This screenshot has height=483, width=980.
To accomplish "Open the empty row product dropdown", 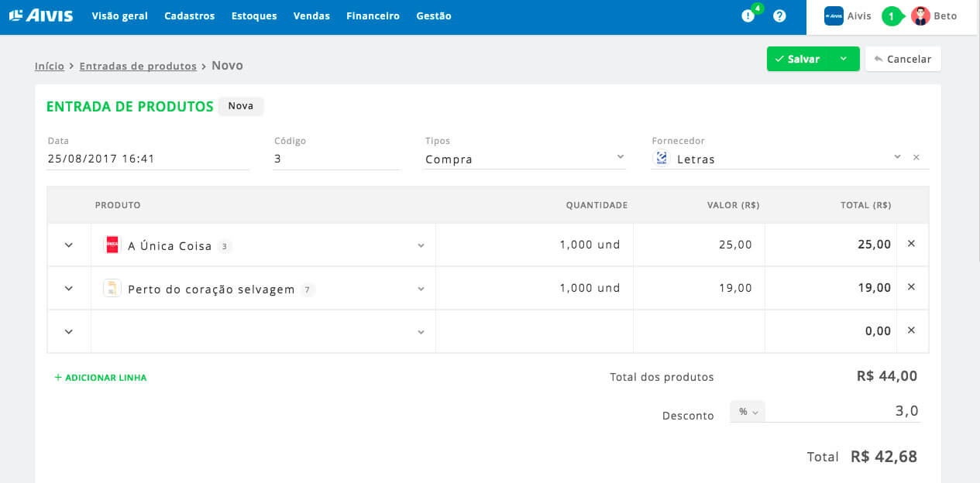I will tap(421, 332).
